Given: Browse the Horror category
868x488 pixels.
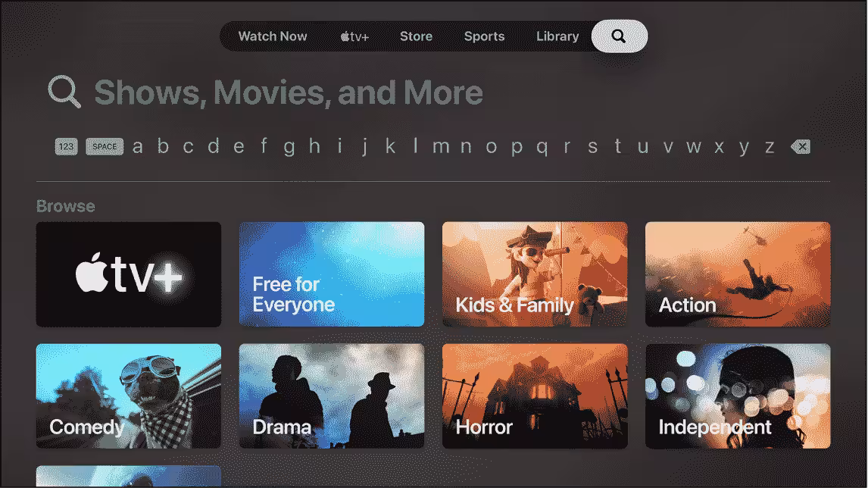Looking at the screenshot, I should [535, 396].
